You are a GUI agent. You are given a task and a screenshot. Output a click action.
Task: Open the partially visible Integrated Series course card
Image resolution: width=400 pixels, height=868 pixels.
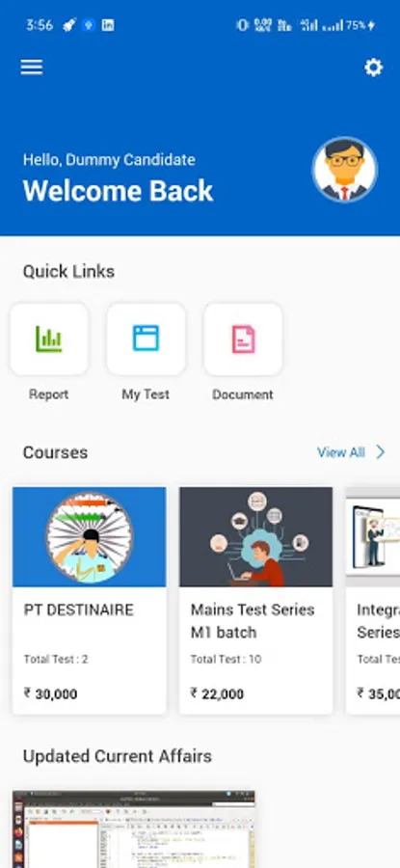[x=373, y=600]
